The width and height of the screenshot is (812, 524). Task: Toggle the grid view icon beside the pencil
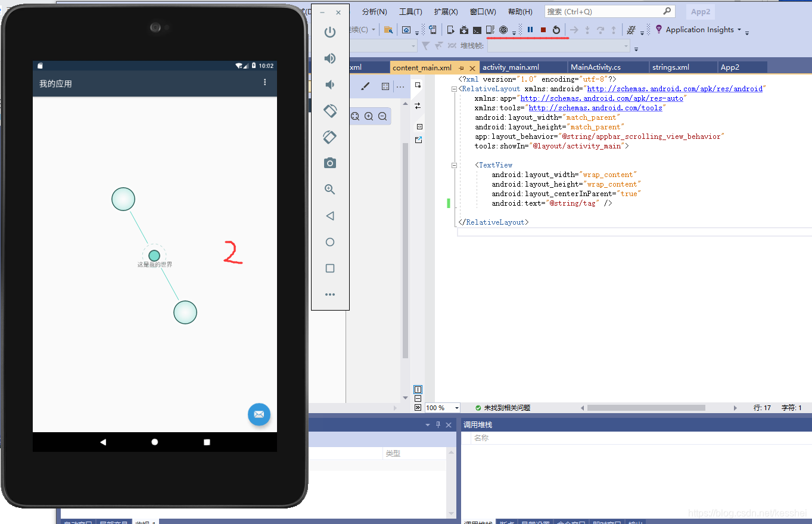(384, 86)
